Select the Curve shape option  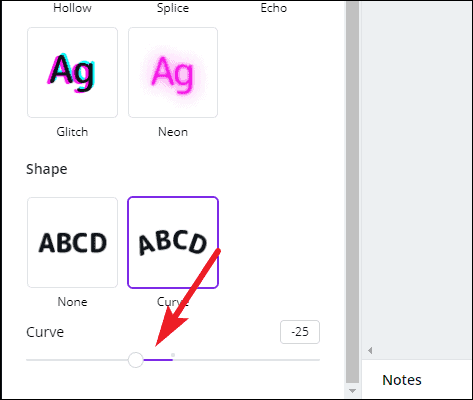(x=173, y=242)
